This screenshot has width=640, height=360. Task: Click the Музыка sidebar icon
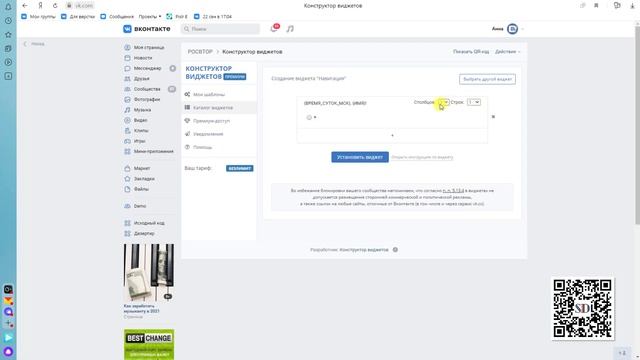127,110
